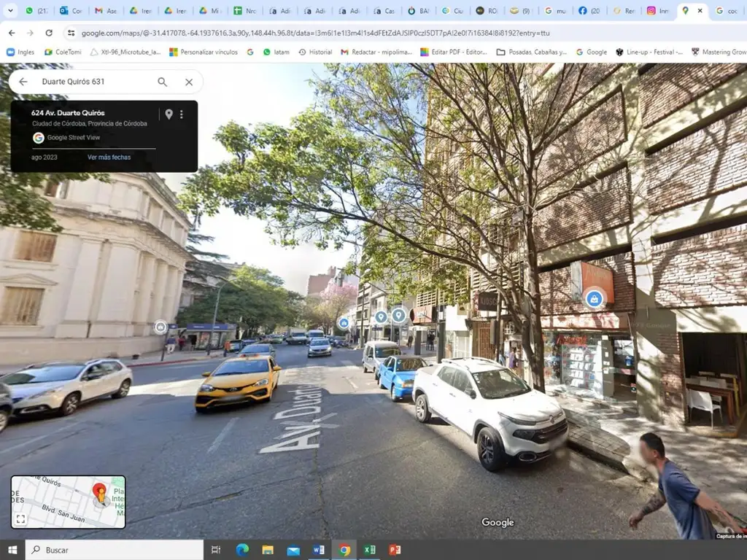Open the three-dot menu in Street View card
The width and height of the screenshot is (747, 560).
182,114
